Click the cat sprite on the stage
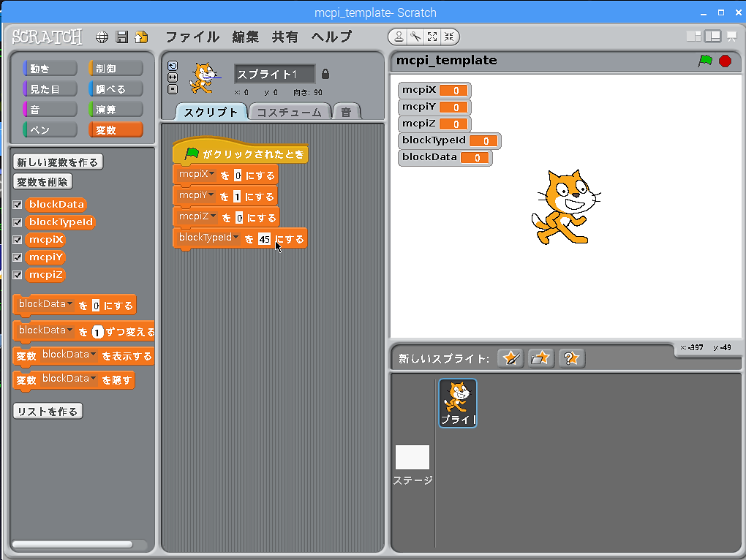 point(565,208)
